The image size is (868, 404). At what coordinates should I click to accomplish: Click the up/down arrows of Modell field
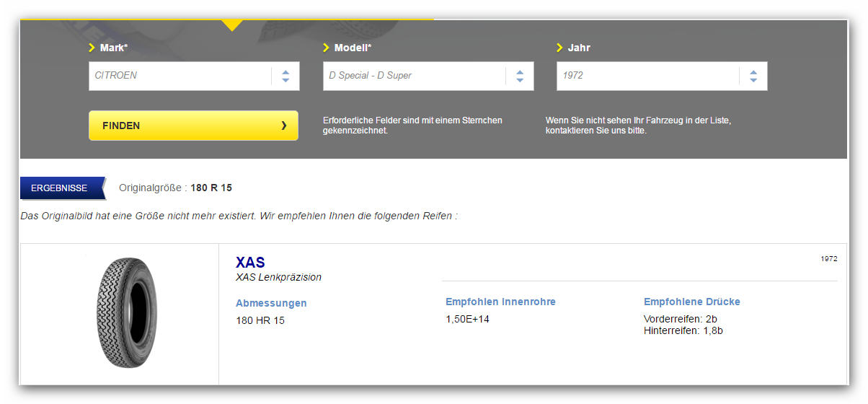coord(520,76)
